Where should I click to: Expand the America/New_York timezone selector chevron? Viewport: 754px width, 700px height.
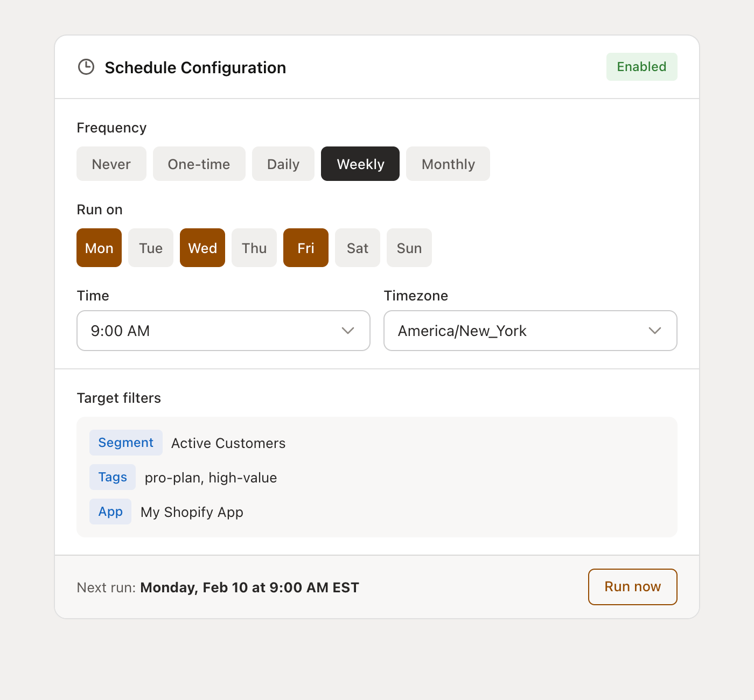point(655,331)
